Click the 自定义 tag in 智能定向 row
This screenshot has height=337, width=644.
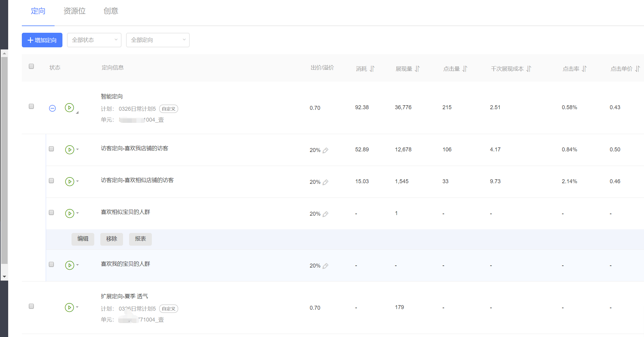pyautogui.click(x=169, y=109)
